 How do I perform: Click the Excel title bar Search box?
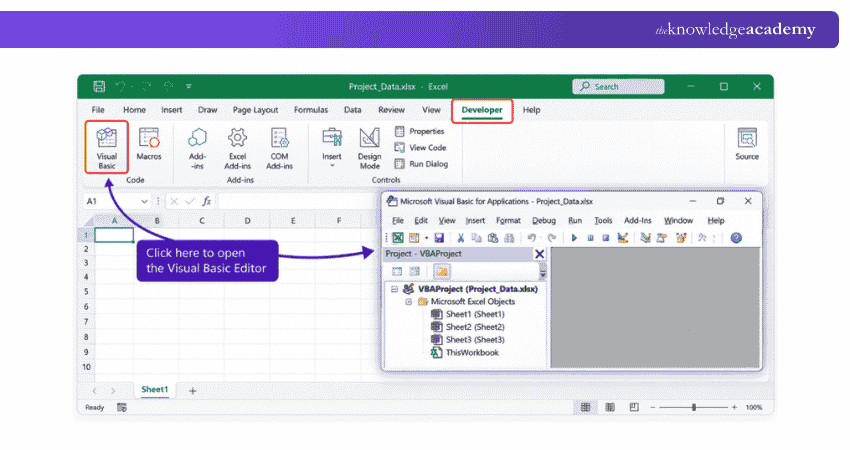[x=618, y=86]
